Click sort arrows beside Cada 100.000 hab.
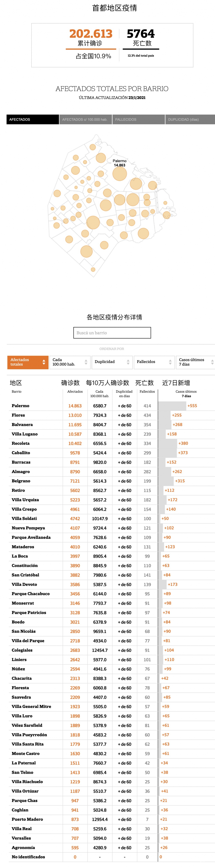This screenshot has height=868, width=215. pos(86,362)
